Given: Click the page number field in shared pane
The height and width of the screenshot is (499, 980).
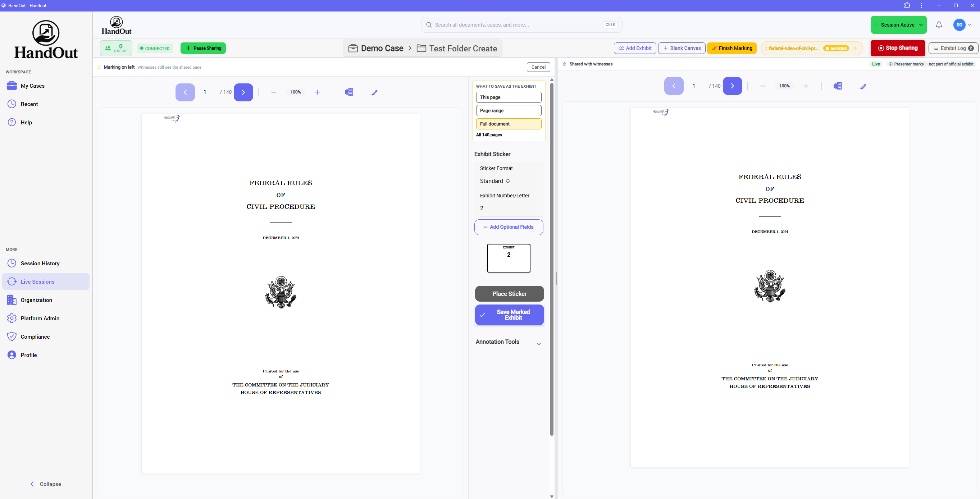Looking at the screenshot, I should click(x=694, y=86).
